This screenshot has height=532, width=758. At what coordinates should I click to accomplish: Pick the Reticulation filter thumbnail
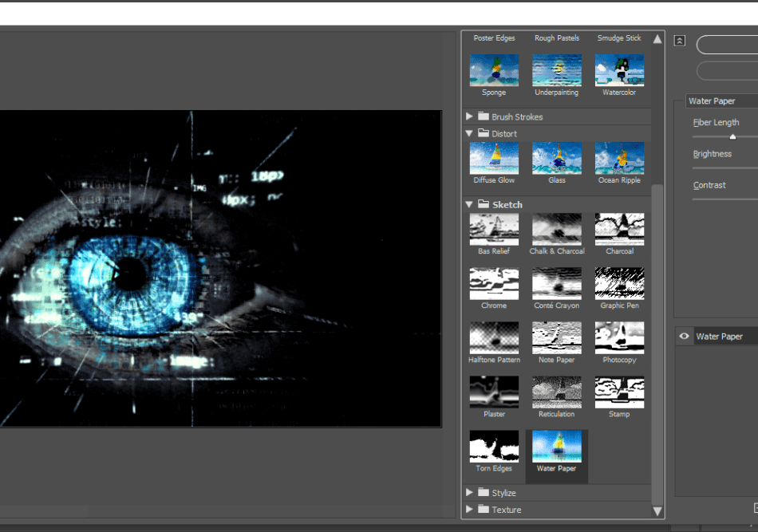556,392
